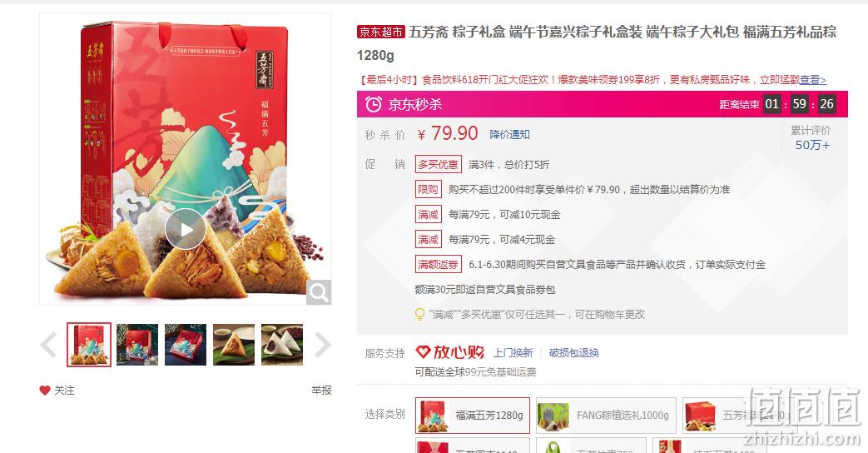
Task: Open the 50万+ cumulative reviews link
Action: pyautogui.click(x=812, y=145)
